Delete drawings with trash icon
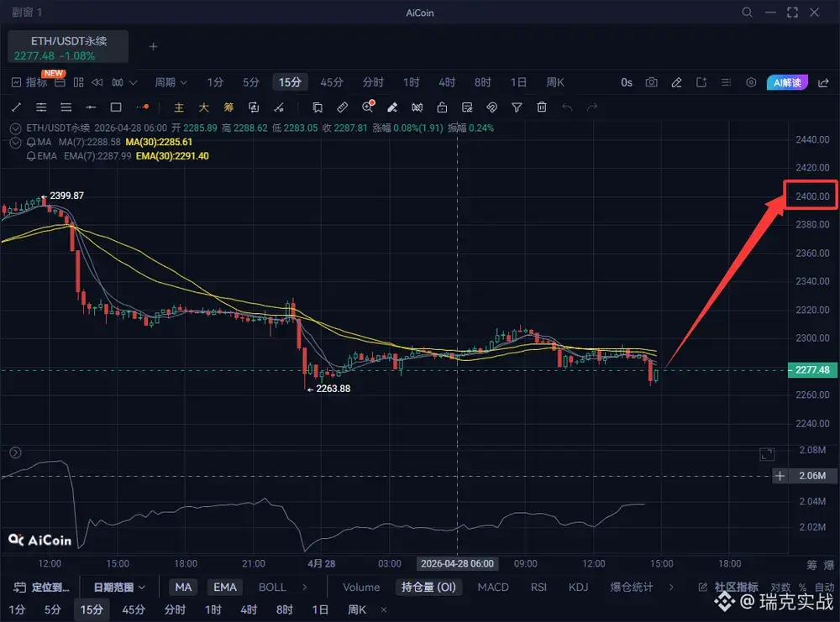 542,107
